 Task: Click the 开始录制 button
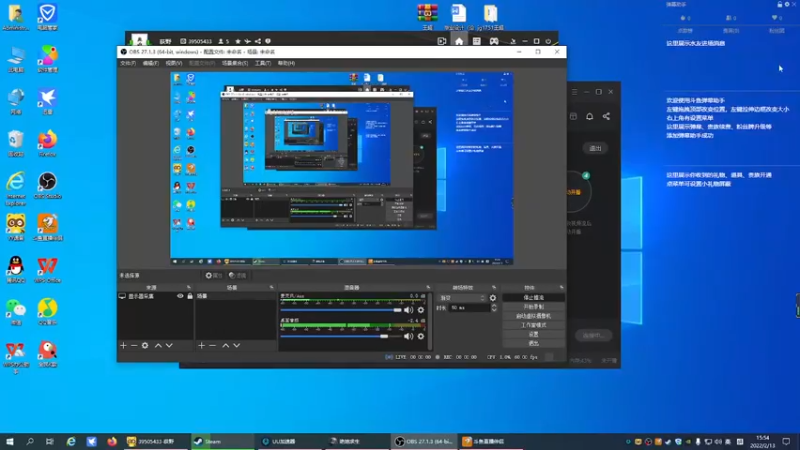point(534,307)
